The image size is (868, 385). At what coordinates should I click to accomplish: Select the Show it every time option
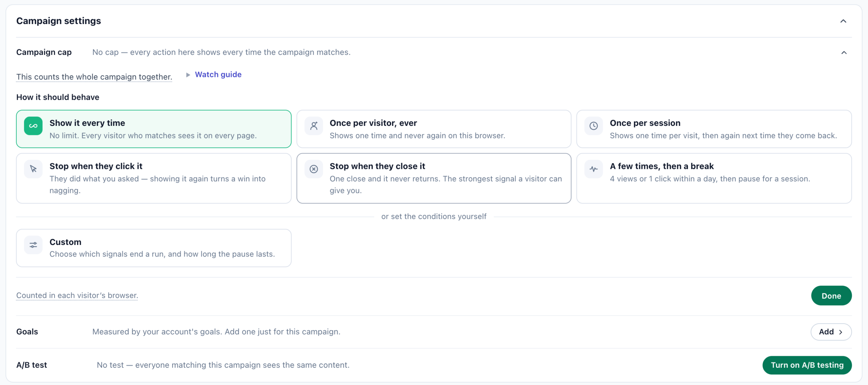[x=154, y=129]
